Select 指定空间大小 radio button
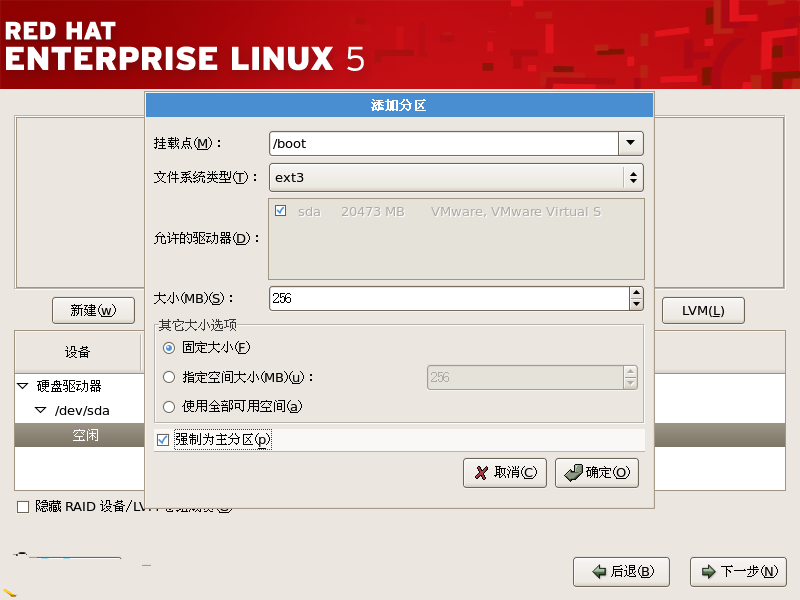The width and height of the screenshot is (800, 600). pos(169,377)
